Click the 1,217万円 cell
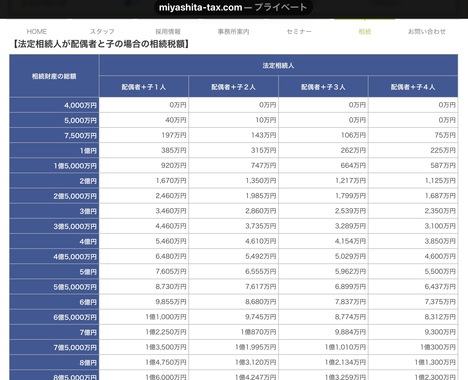The width and height of the screenshot is (468, 380). [x=323, y=181]
